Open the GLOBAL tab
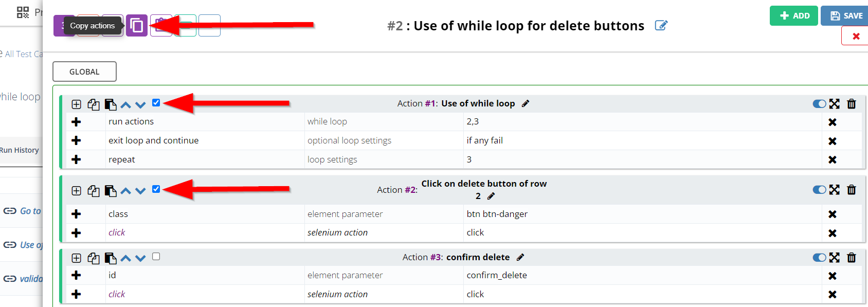The image size is (868, 307). (84, 71)
